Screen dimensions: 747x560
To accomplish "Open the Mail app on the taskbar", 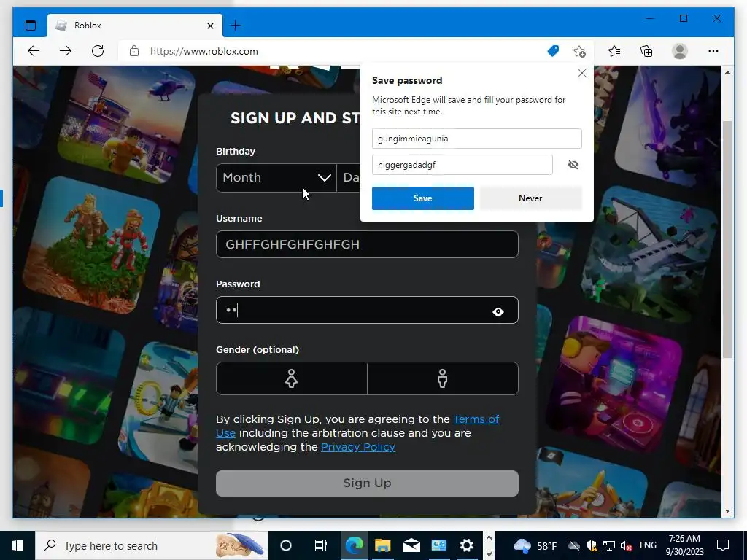I will (411, 545).
